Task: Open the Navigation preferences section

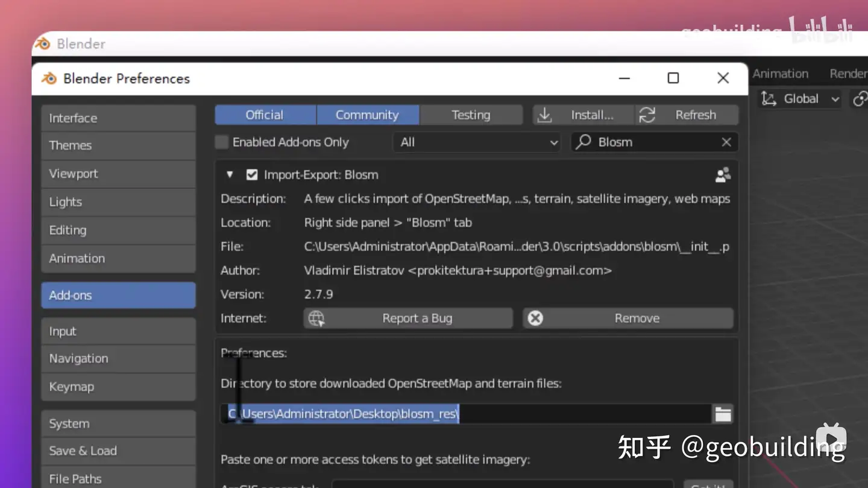Action: point(118,358)
